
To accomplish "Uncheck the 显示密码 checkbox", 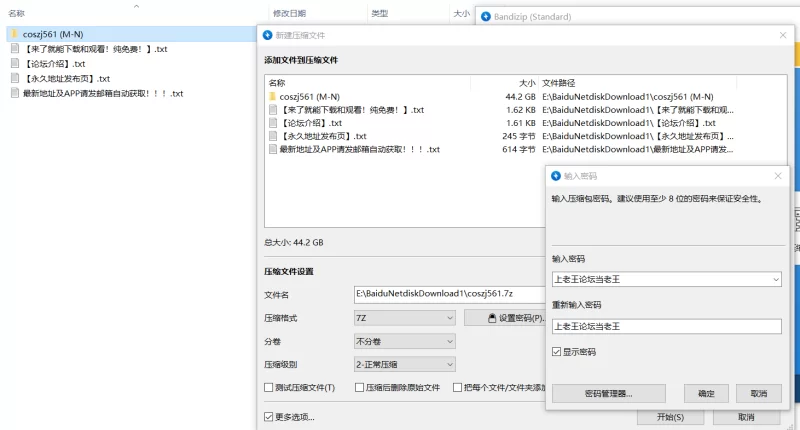I will [x=557, y=352].
